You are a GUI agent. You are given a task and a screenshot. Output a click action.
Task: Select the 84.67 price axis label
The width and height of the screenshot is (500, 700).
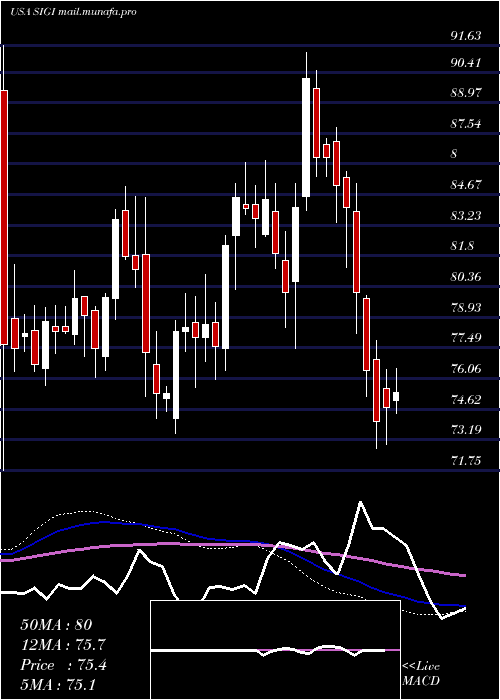pos(466,185)
